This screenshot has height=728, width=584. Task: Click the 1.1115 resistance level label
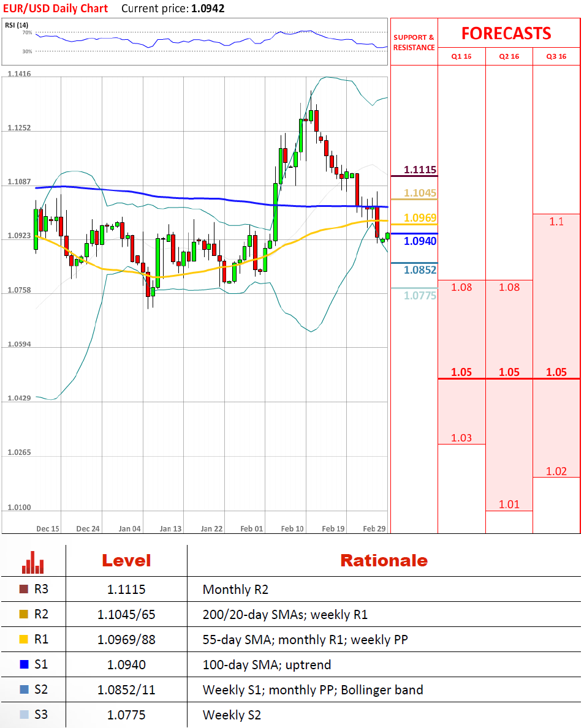pos(420,170)
